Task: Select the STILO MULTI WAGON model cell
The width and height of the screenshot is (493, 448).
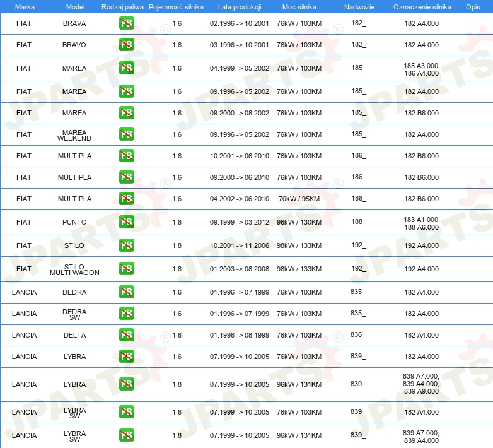Action: 74,269
